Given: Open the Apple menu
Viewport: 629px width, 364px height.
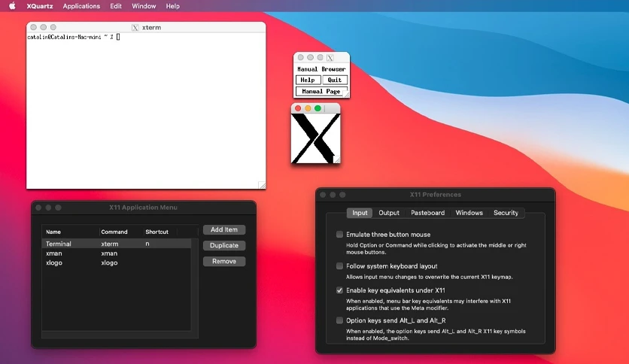Looking at the screenshot, I should tap(12, 6).
